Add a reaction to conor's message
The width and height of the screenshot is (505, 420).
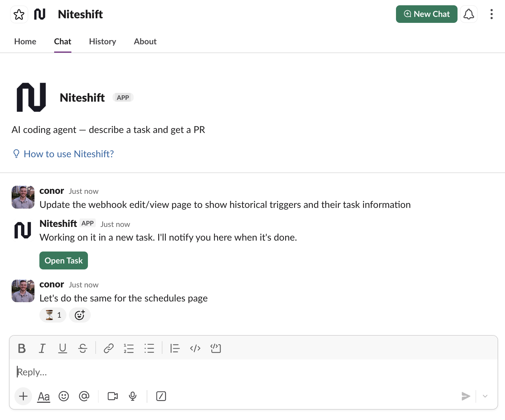[x=80, y=315]
